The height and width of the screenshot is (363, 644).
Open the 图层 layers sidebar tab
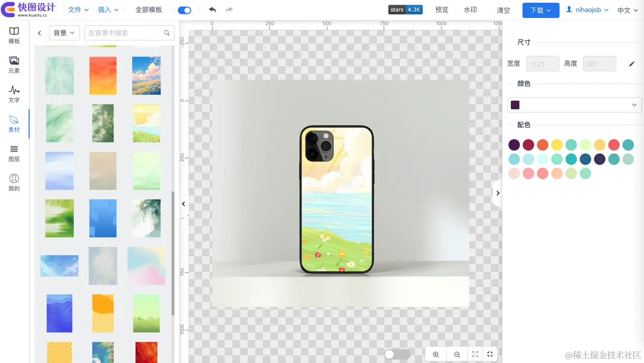[x=14, y=154]
